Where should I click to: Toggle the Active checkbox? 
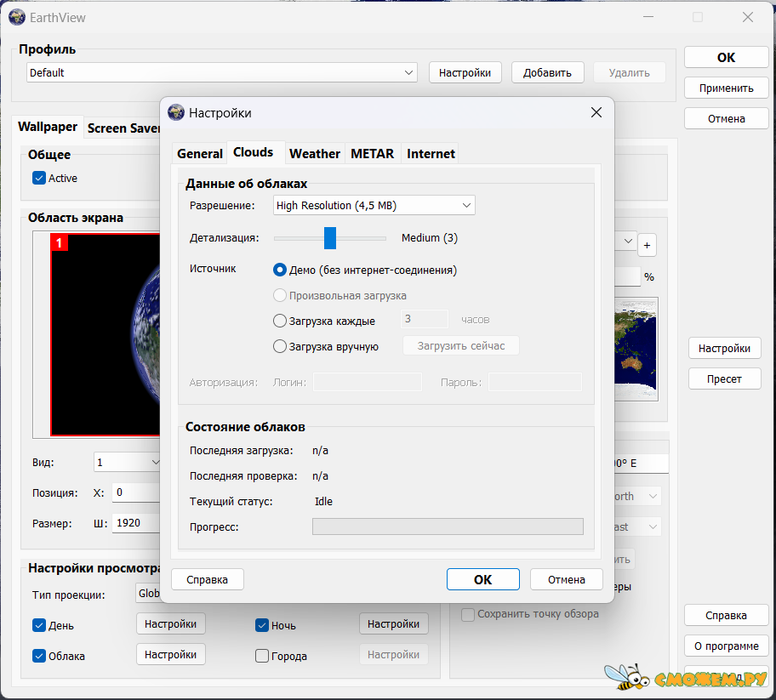click(39, 178)
